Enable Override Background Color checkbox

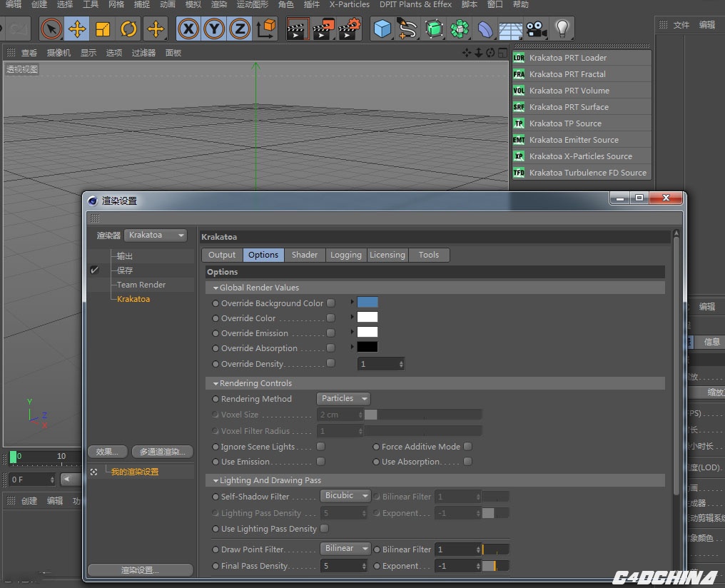pyautogui.click(x=330, y=303)
